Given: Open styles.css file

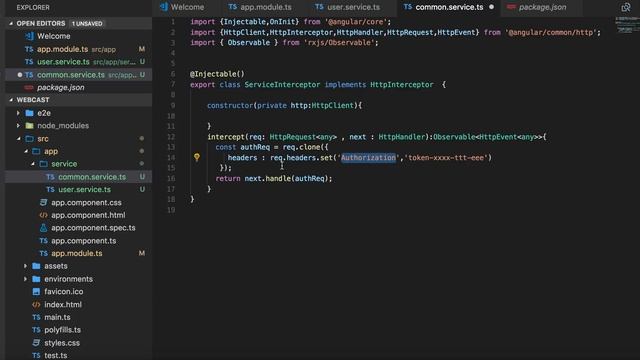Looking at the screenshot, I should pos(78,343).
